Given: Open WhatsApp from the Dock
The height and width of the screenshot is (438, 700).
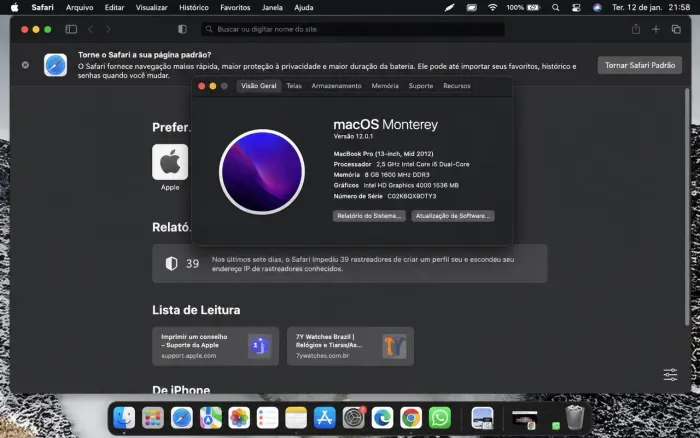Looking at the screenshot, I should pos(440,418).
